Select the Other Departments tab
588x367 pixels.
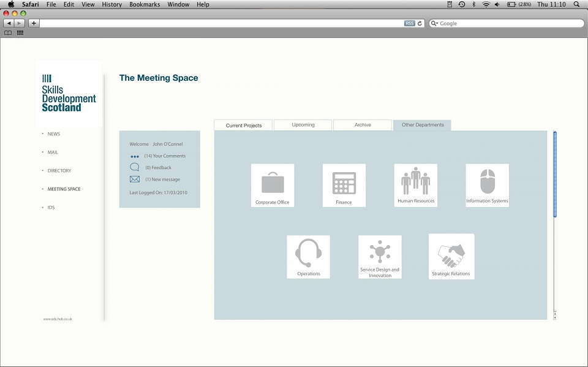pos(422,125)
